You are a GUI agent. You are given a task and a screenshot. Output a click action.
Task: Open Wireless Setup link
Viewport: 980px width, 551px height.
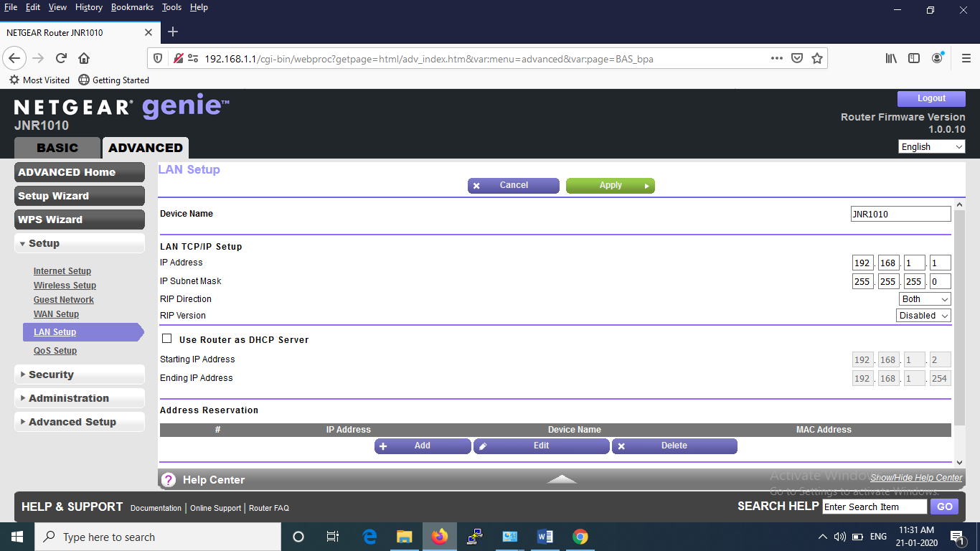point(65,286)
